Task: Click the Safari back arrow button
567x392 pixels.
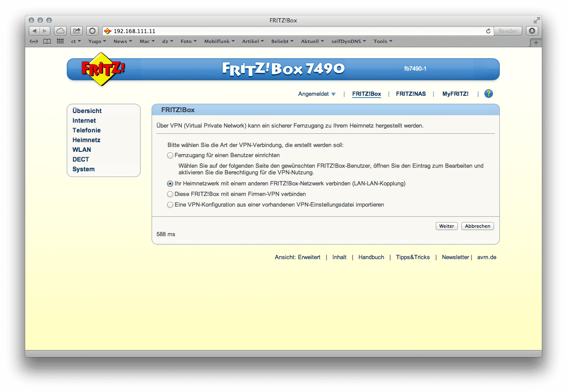Action: coord(34,31)
